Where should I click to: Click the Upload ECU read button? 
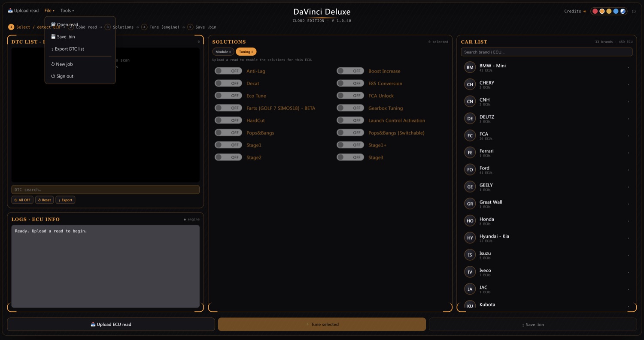click(x=111, y=325)
